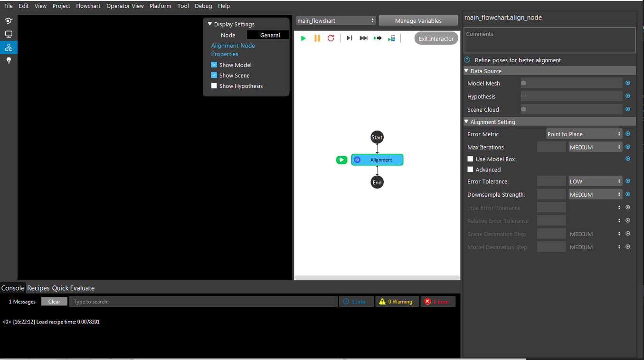Select the flowchart view icon in left sidebar
This screenshot has width=644, height=360.
coord(9,47)
